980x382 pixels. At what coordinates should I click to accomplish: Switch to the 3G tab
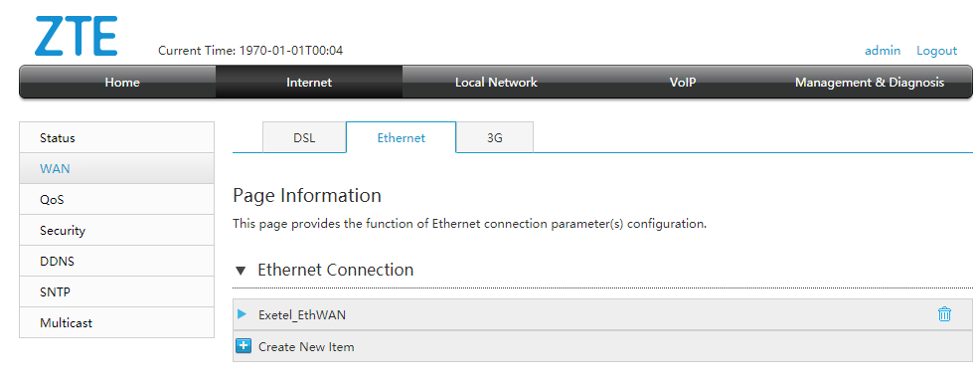(495, 138)
